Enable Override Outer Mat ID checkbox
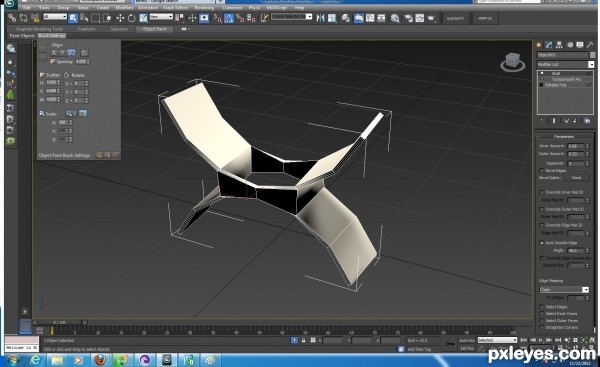 542,209
